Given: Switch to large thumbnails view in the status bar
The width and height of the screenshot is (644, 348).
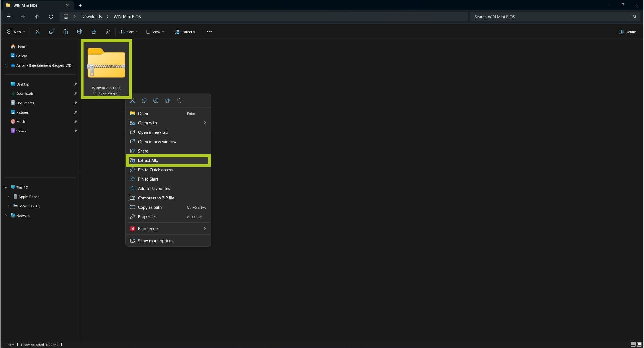Looking at the screenshot, I should [x=639, y=345].
